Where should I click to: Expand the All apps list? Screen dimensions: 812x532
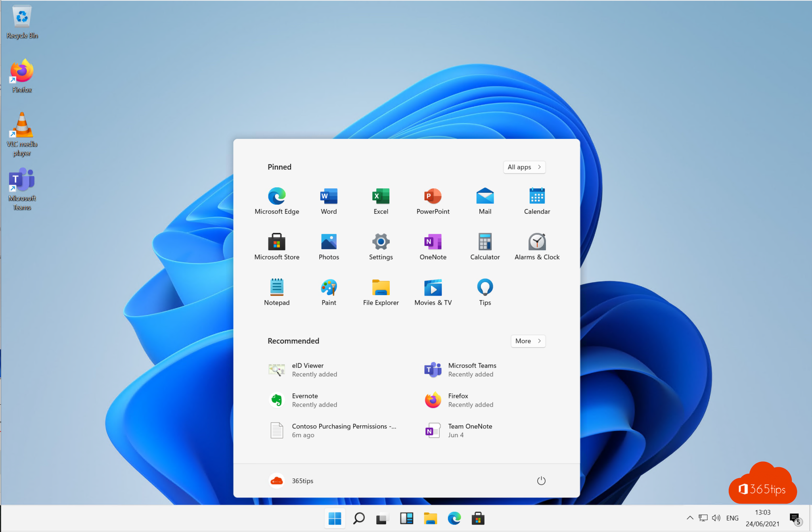[x=524, y=167]
